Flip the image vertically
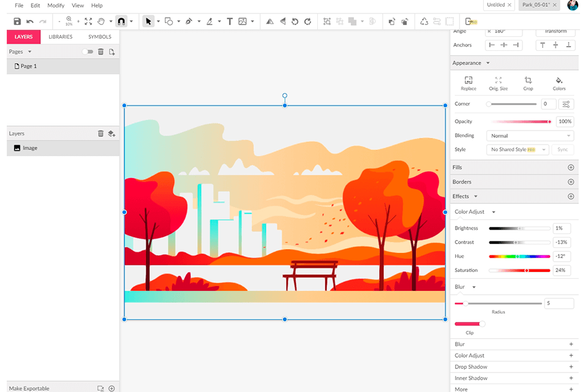 click(283, 21)
